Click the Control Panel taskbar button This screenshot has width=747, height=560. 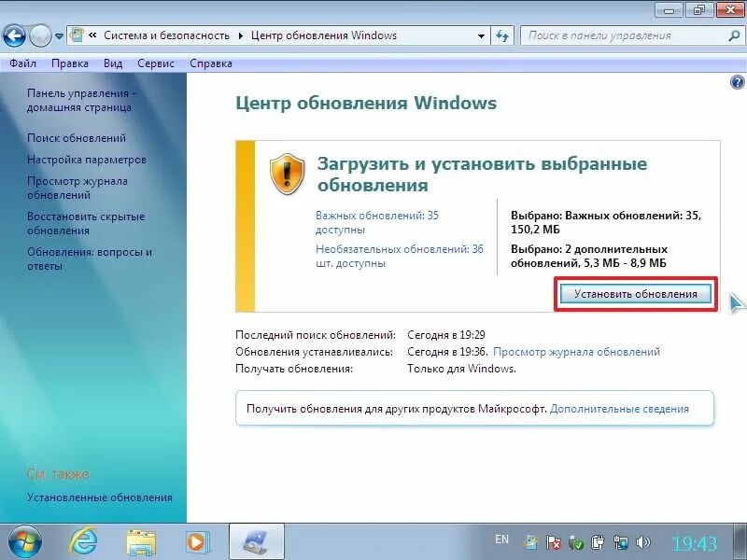pyautogui.click(x=257, y=541)
